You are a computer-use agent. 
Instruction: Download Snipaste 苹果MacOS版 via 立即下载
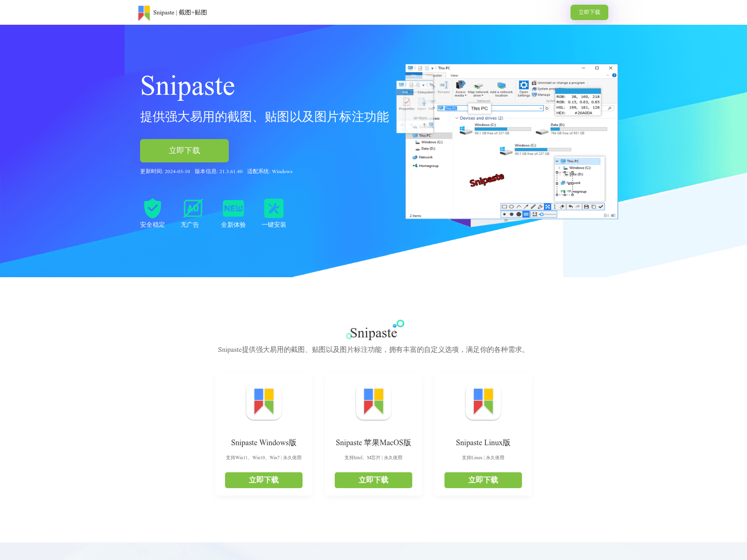coord(373,480)
